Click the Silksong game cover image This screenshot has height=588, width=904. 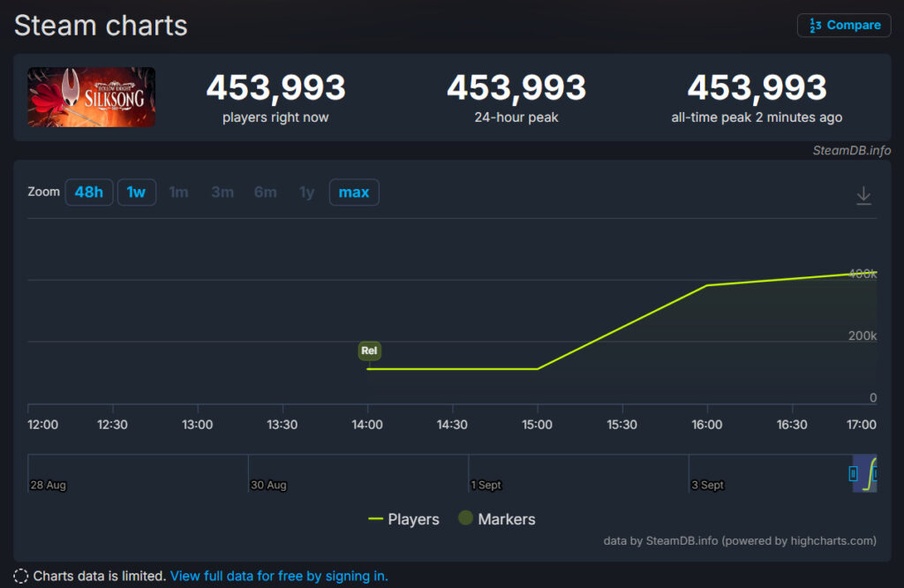click(92, 97)
